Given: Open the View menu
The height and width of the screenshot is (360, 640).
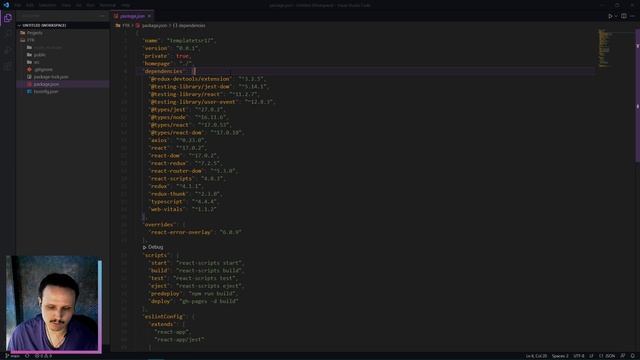Looking at the screenshot, I should (x=66, y=5).
